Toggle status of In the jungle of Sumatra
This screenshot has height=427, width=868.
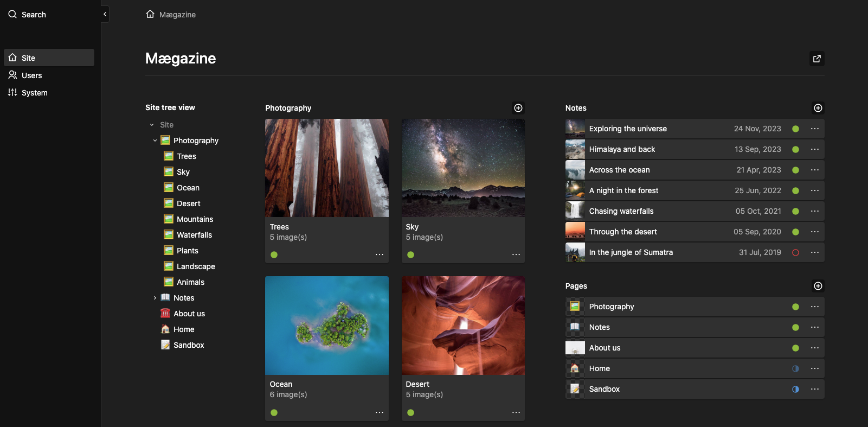[795, 252]
